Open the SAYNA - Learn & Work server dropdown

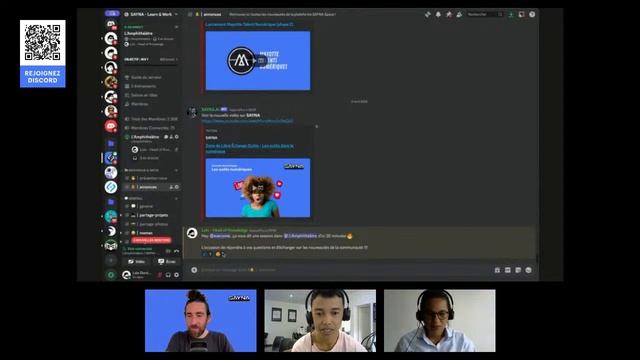click(151, 14)
